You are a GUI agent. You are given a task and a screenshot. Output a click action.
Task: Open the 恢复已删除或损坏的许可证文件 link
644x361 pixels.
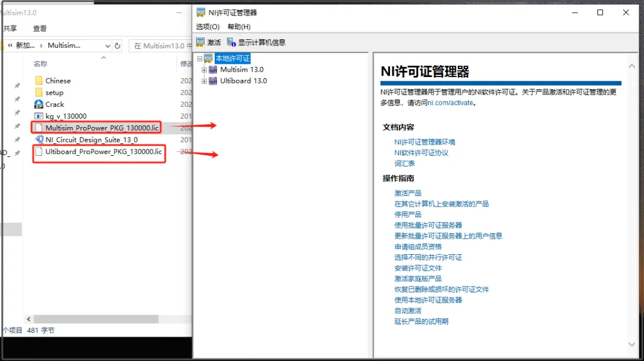(x=441, y=289)
